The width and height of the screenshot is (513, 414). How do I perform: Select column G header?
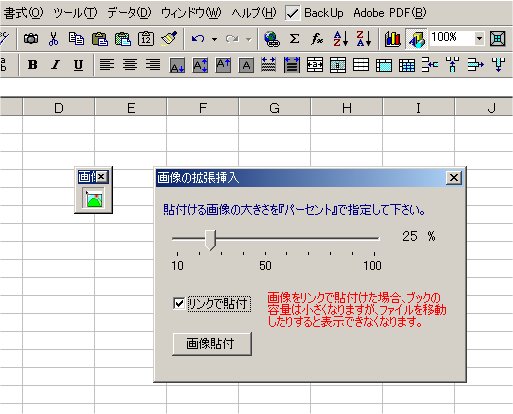[x=275, y=107]
